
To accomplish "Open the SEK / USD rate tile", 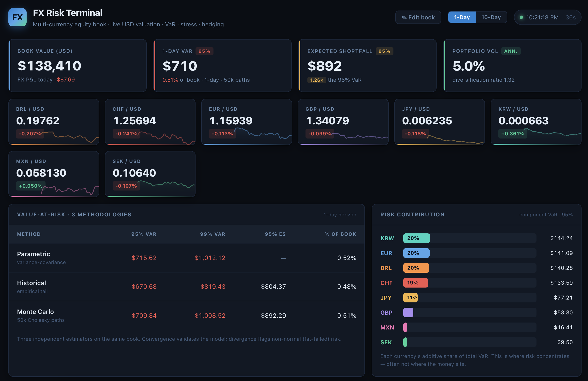I will point(150,174).
